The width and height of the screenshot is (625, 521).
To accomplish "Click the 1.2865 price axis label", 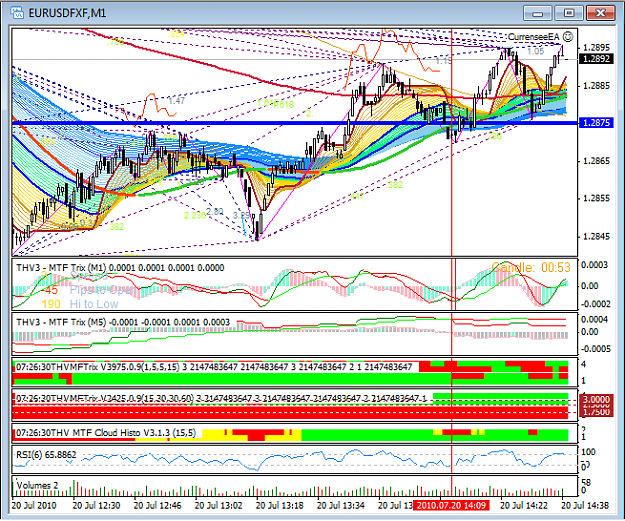I will 596,161.
